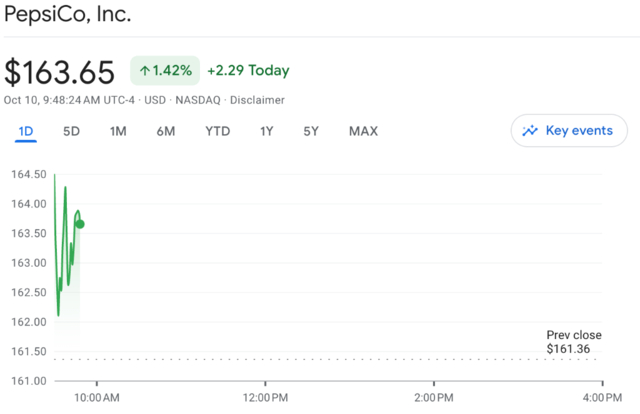Show the MAX range chart
Viewport: 640px width, 414px height.
coord(363,131)
